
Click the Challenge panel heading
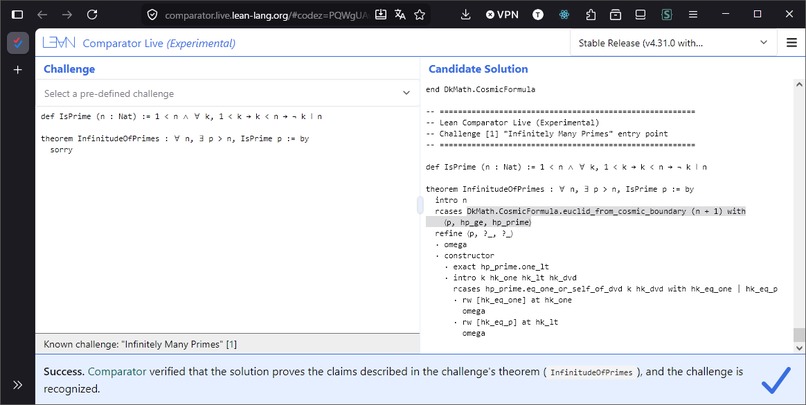pos(69,69)
